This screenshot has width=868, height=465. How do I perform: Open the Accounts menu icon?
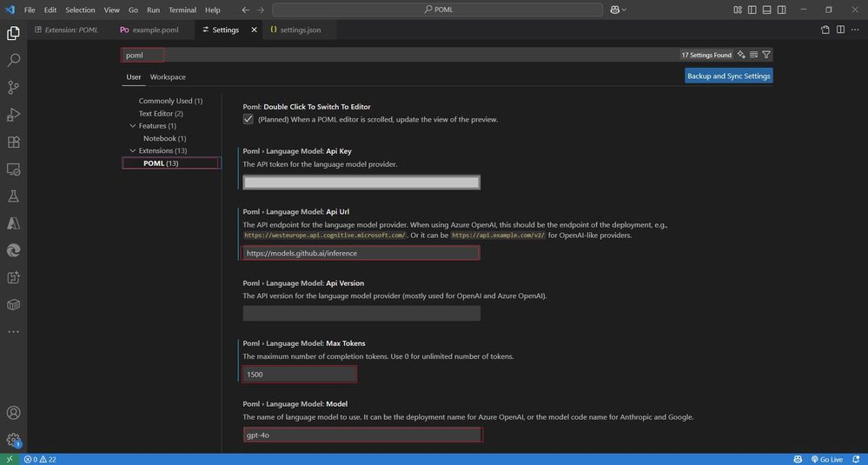coord(13,413)
